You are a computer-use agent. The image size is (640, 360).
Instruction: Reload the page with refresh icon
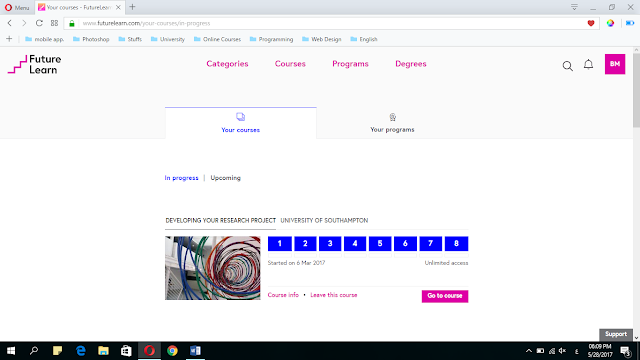coord(39,23)
